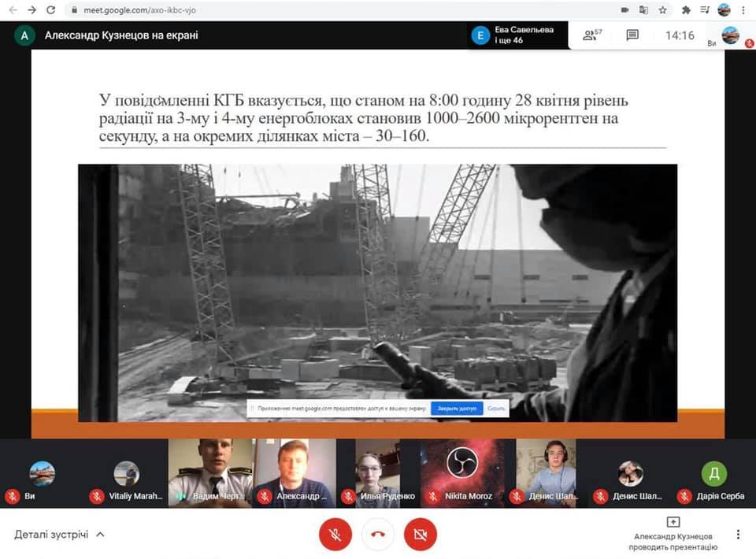Click the 'Александр Кузнецов проводить презентацію' presentation button
Image resolution: width=756 pixels, height=559 pixels.
pos(675,534)
